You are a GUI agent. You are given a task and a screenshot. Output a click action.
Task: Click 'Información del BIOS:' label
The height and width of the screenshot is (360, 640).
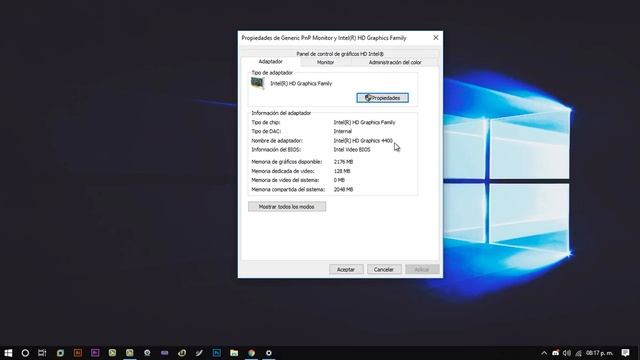click(276, 150)
